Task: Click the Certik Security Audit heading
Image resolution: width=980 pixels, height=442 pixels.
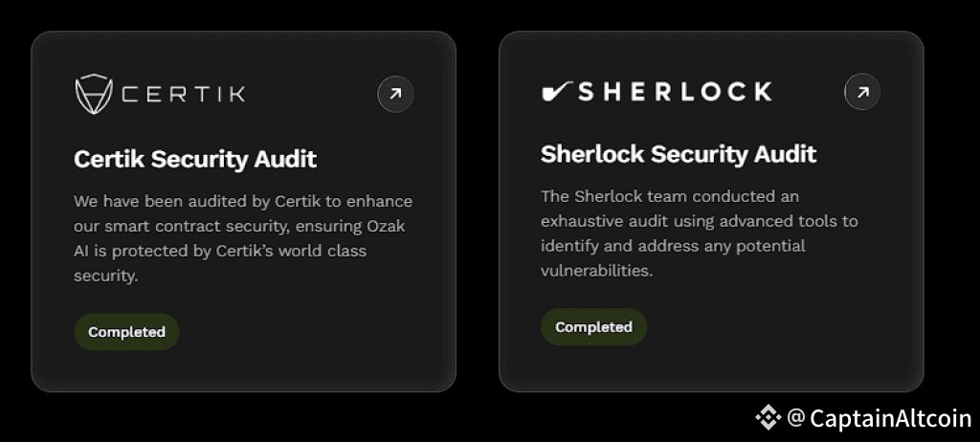Action: (x=195, y=159)
